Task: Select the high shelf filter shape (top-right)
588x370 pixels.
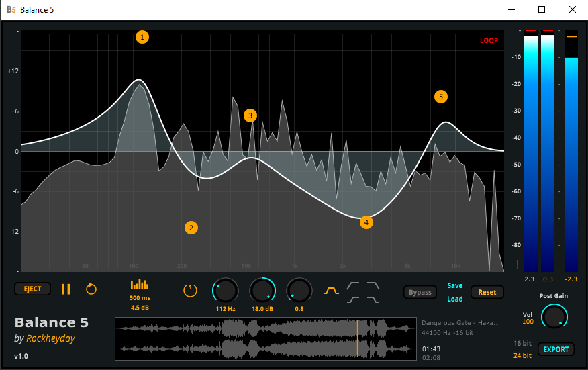Action: (373, 285)
